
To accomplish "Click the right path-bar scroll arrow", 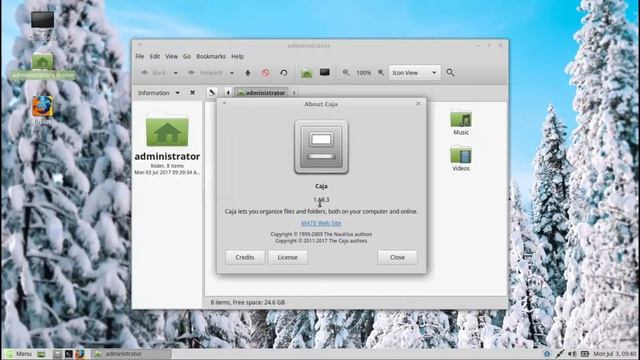I will tap(294, 93).
